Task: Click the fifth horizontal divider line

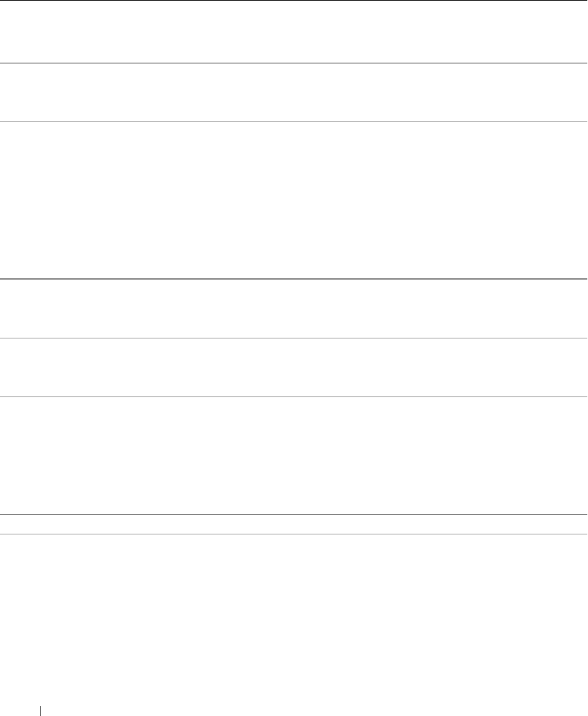Action: 294,338
